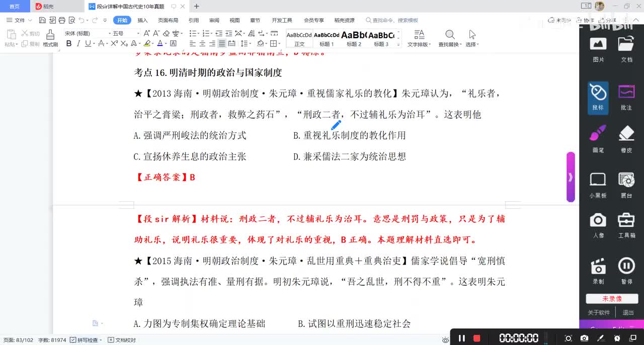Click the 暂停 pause button in panel
Screen dimensions: 644x345
pos(626,272)
